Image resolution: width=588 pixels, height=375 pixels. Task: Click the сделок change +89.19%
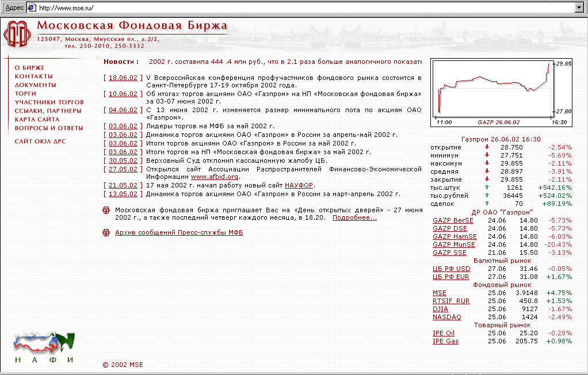tap(557, 204)
